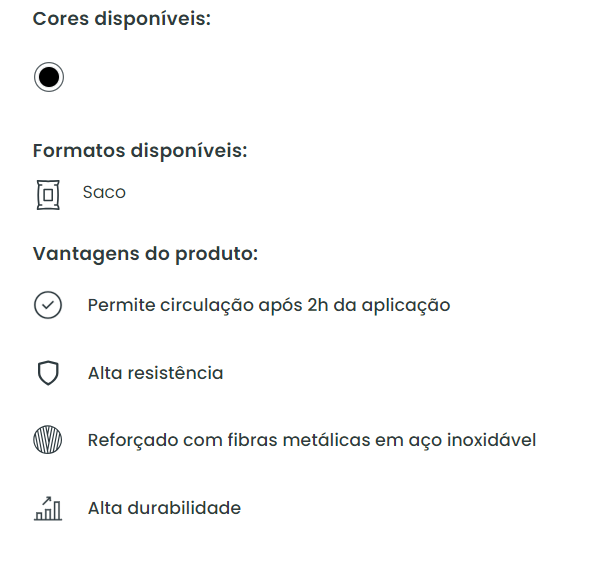Click the '2h' text in first advantage

coord(317,305)
